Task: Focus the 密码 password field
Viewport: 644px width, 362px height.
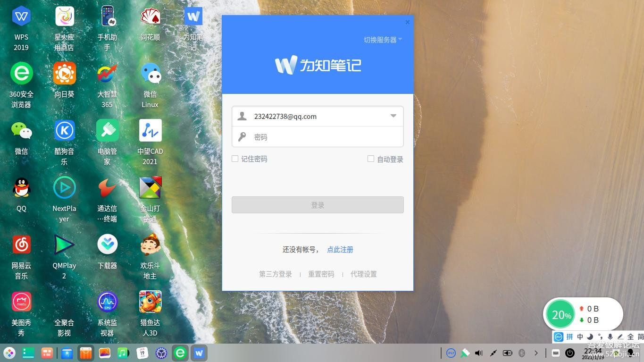Action: click(318, 137)
